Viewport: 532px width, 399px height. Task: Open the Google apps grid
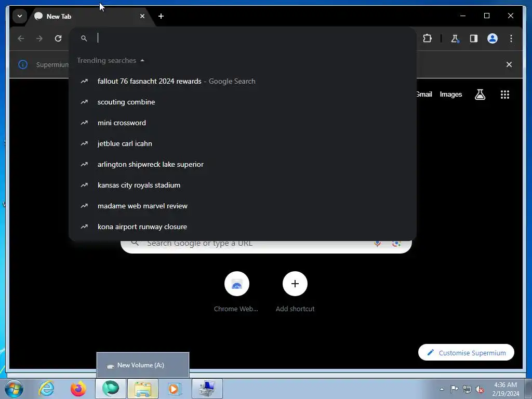pyautogui.click(x=505, y=95)
